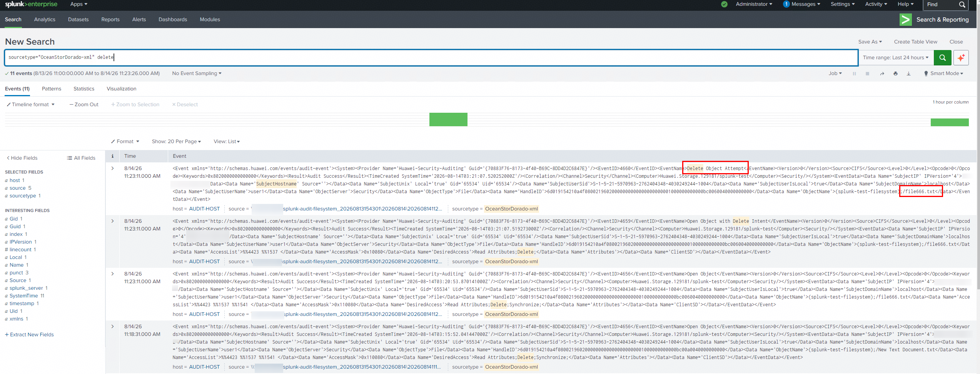This screenshot has height=374, width=980.
Task: Switch to the Visualization tab
Action: coord(122,89)
